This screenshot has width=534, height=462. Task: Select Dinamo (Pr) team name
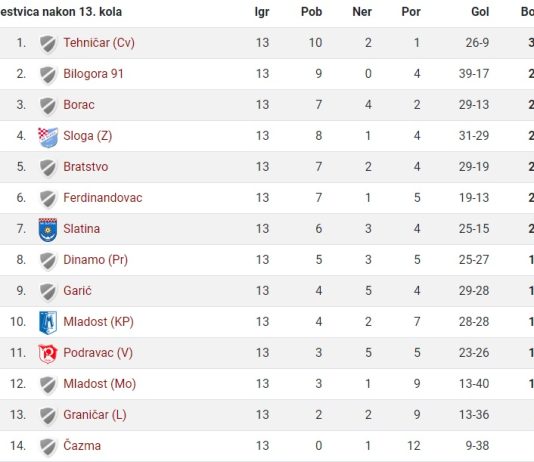tap(96, 260)
